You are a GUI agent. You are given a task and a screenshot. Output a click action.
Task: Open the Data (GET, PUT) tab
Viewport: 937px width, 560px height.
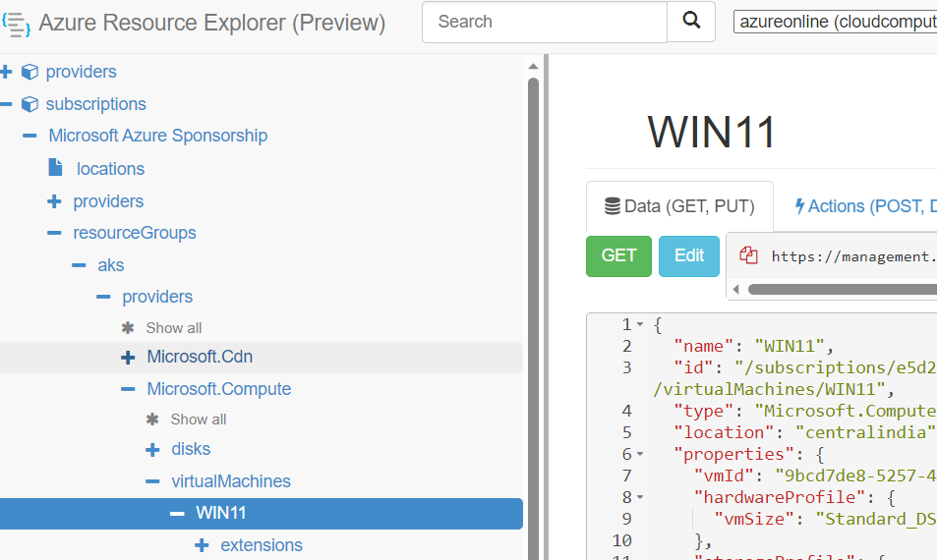tap(679, 206)
